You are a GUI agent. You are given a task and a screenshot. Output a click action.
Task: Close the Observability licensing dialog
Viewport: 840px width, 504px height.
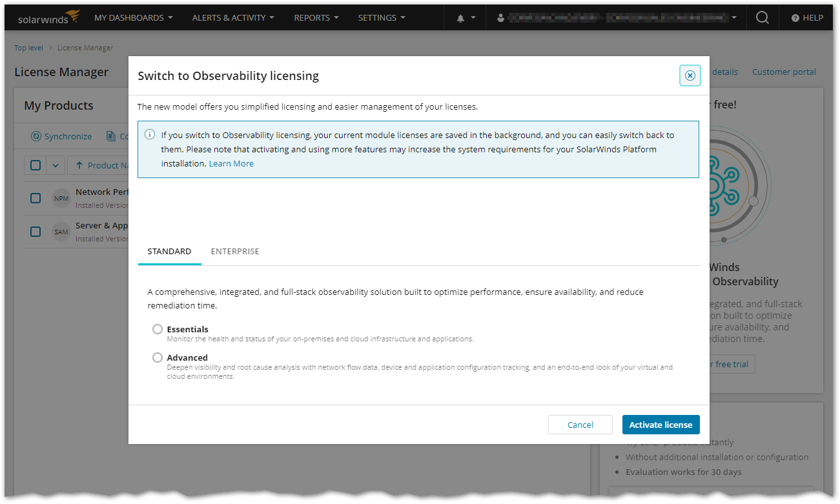click(690, 76)
